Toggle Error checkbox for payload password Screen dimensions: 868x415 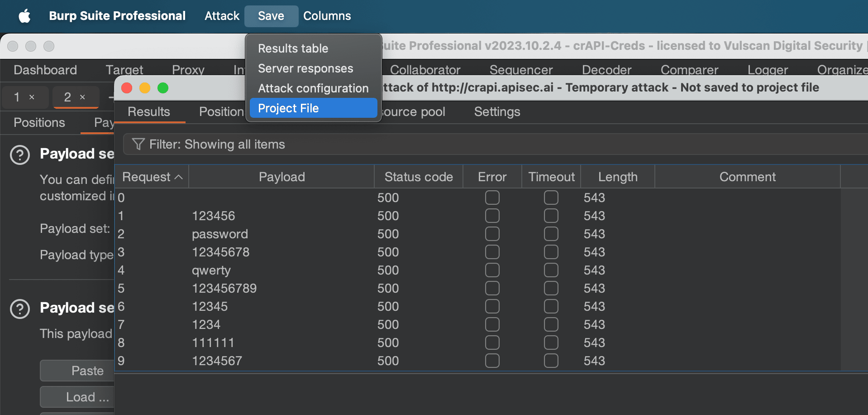click(x=492, y=234)
